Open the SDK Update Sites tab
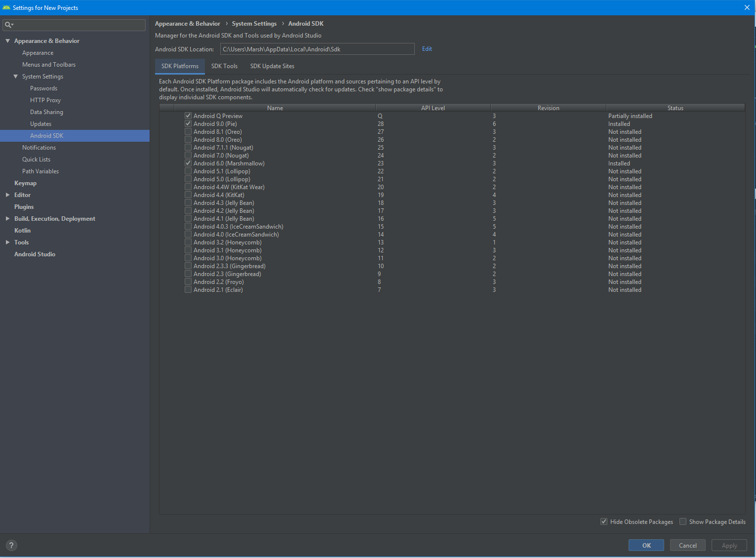 click(x=272, y=66)
